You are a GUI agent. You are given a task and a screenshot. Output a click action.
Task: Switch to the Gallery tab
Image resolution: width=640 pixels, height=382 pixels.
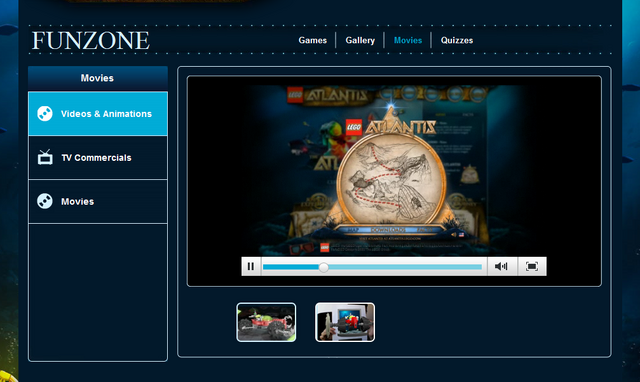click(x=360, y=40)
